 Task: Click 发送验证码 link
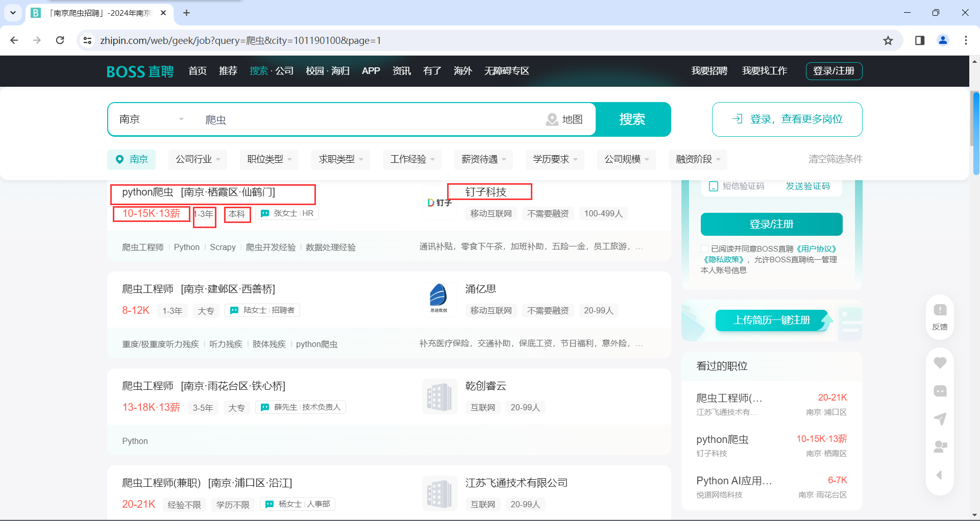click(807, 186)
